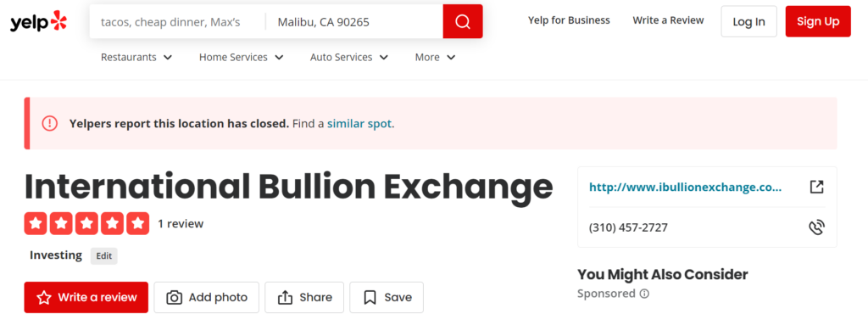Open Yelp for Business
Viewport: 868px width, 314px height.
pos(569,20)
